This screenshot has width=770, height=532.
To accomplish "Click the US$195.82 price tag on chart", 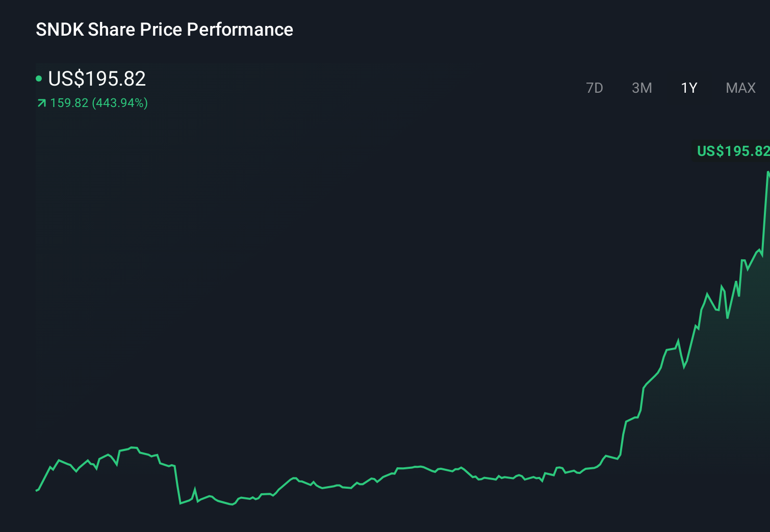I will (733, 151).
